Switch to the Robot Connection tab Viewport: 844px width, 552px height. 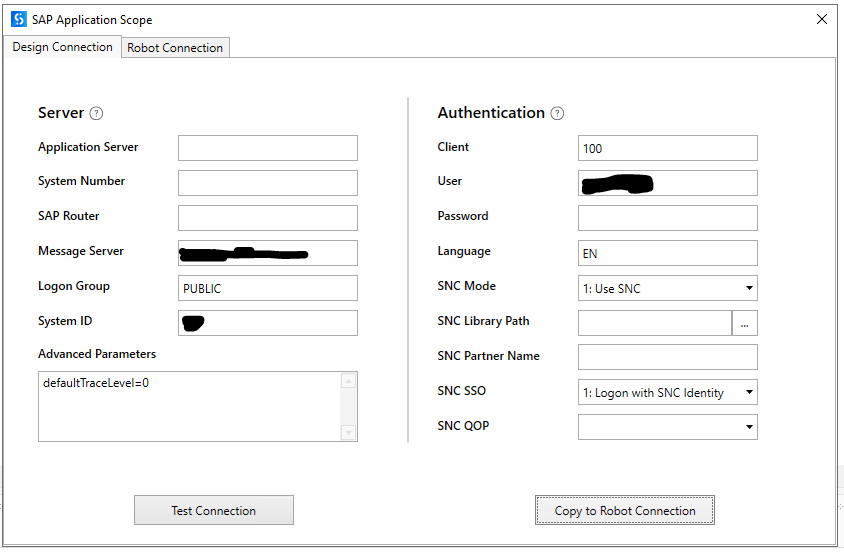click(x=175, y=48)
